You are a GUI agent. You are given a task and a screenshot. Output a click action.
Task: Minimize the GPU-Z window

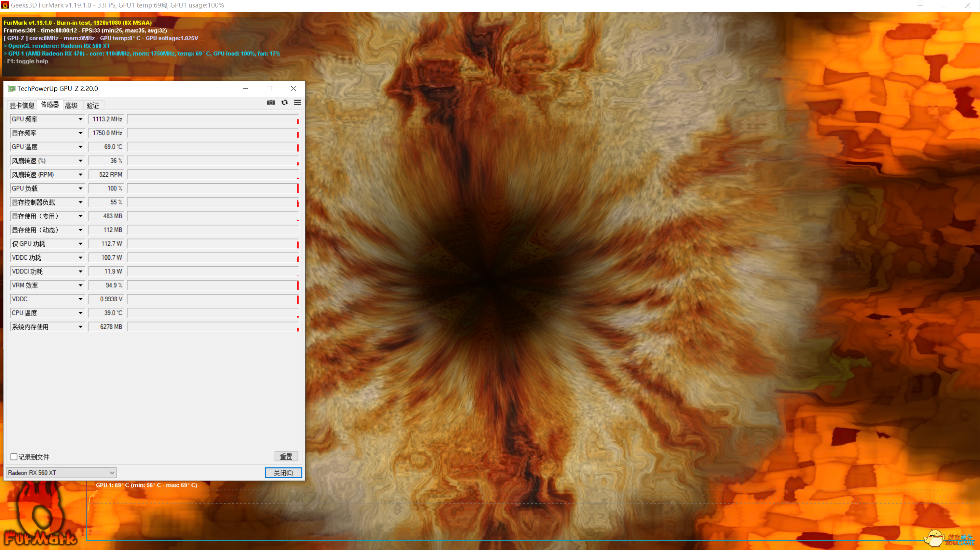coord(246,88)
